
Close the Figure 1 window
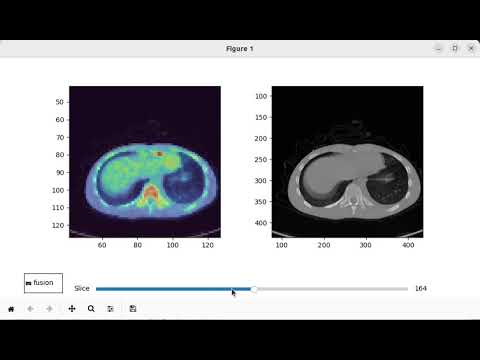coord(471,48)
